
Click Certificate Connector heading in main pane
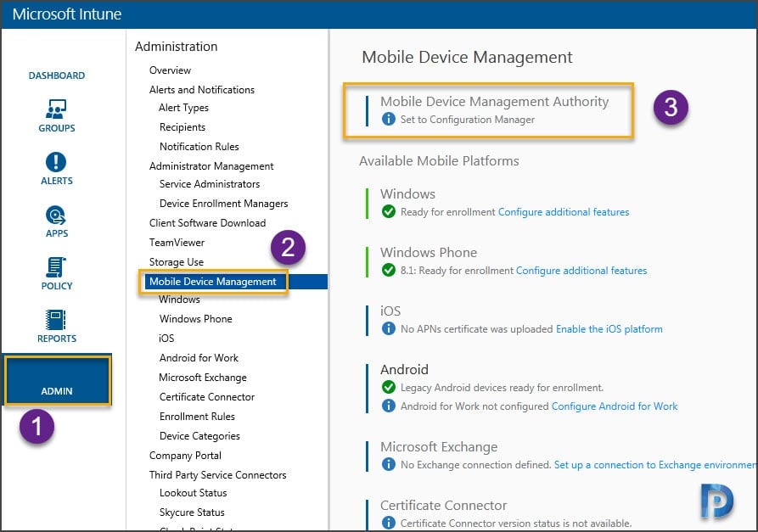tap(443, 506)
